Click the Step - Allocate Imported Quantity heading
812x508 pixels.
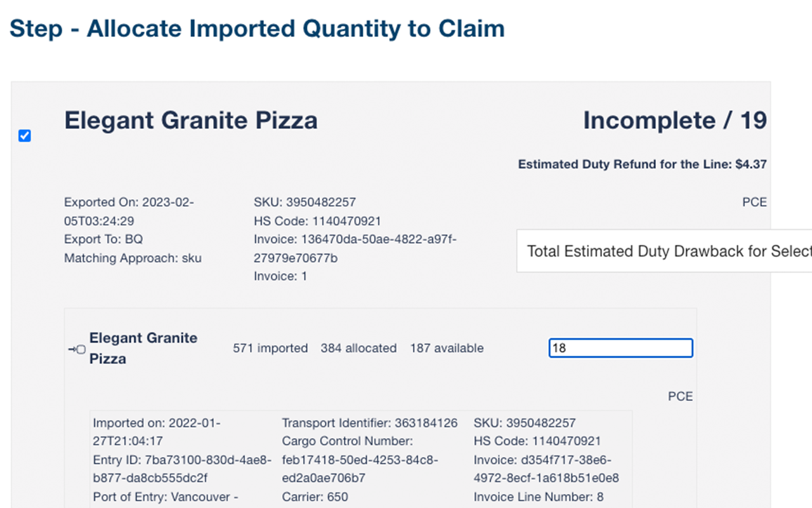(x=257, y=29)
